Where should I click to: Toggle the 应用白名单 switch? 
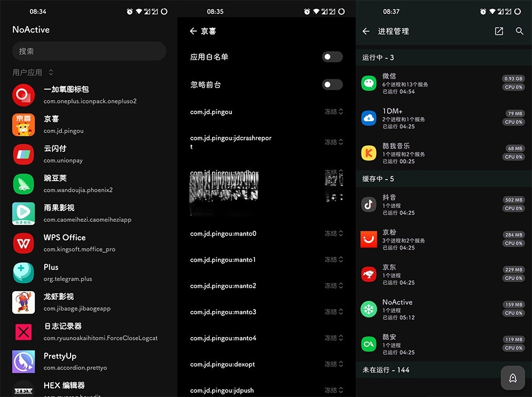[x=332, y=57]
